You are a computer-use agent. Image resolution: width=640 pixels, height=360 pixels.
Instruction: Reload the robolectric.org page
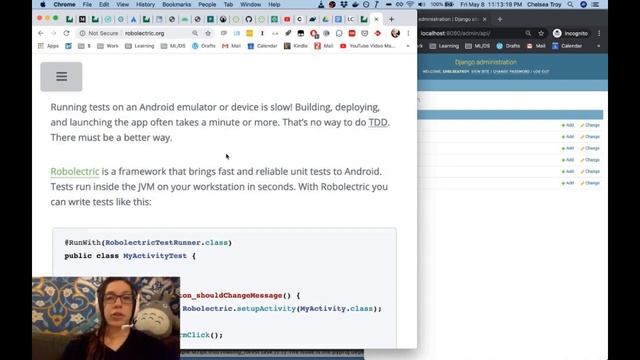tap(67, 33)
